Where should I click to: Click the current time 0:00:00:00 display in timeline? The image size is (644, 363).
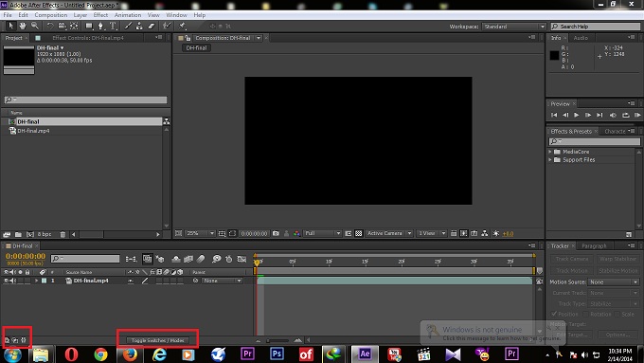click(x=26, y=256)
